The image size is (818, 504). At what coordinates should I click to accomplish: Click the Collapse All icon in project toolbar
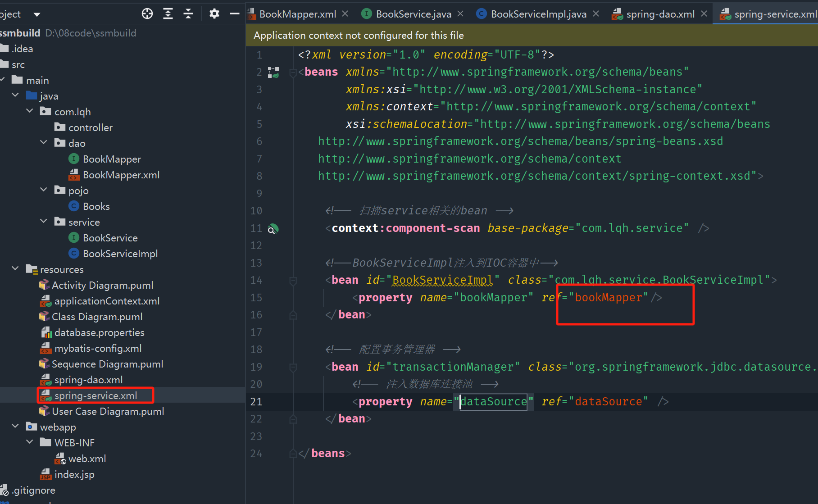188,14
